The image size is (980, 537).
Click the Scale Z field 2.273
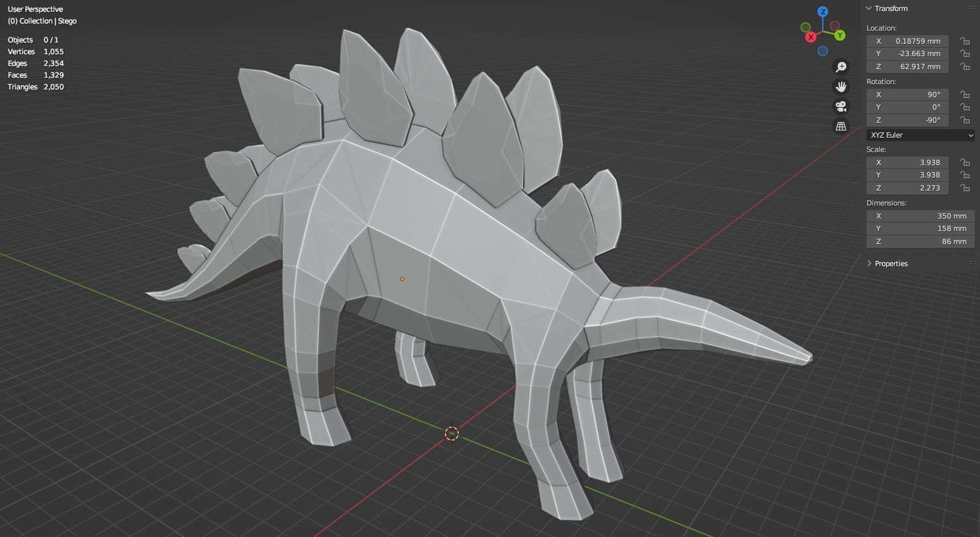point(907,188)
